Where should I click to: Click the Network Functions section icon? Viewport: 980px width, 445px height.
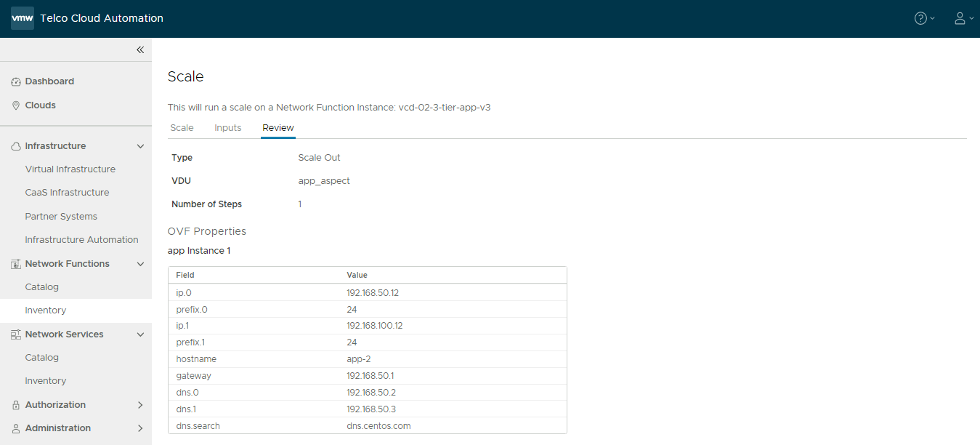click(x=16, y=264)
